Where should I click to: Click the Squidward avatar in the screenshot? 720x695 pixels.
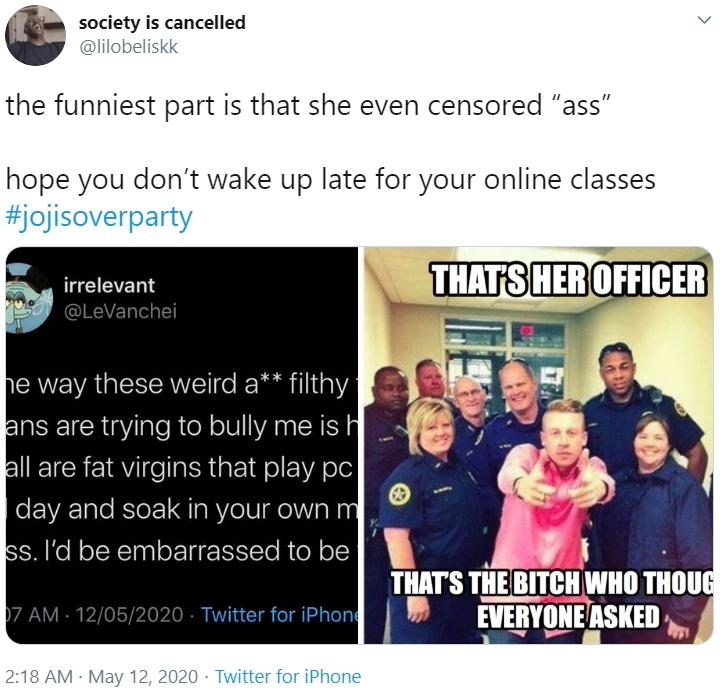[27, 298]
